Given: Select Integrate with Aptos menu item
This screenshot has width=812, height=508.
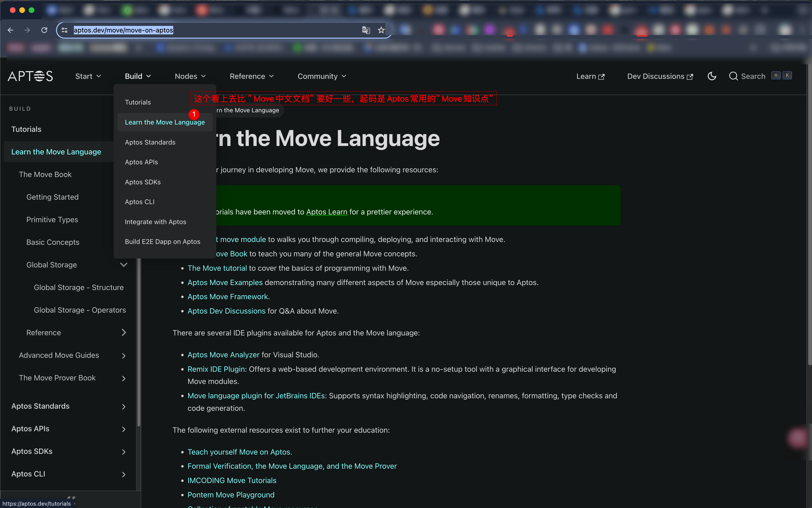Looking at the screenshot, I should pos(165,222).
